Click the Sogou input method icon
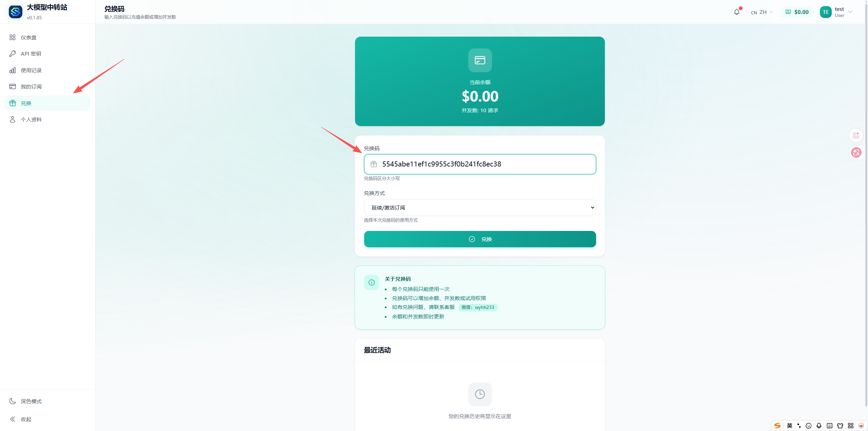This screenshot has width=868, height=431. click(x=777, y=426)
